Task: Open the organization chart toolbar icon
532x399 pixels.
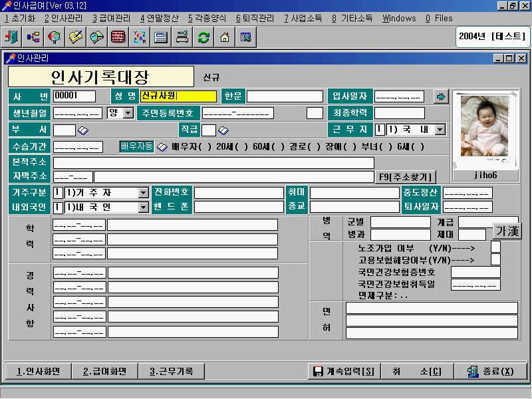Action: (33, 37)
